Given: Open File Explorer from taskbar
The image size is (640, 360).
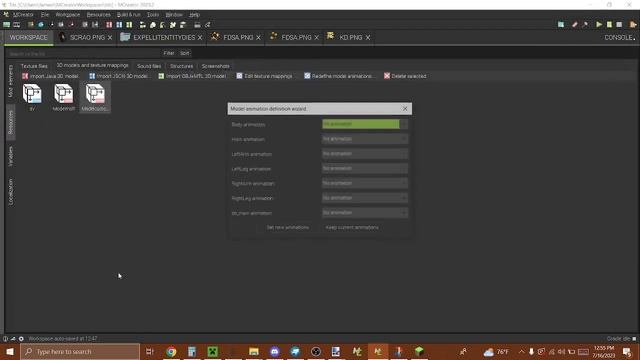Looking at the screenshot, I should click(254, 351).
